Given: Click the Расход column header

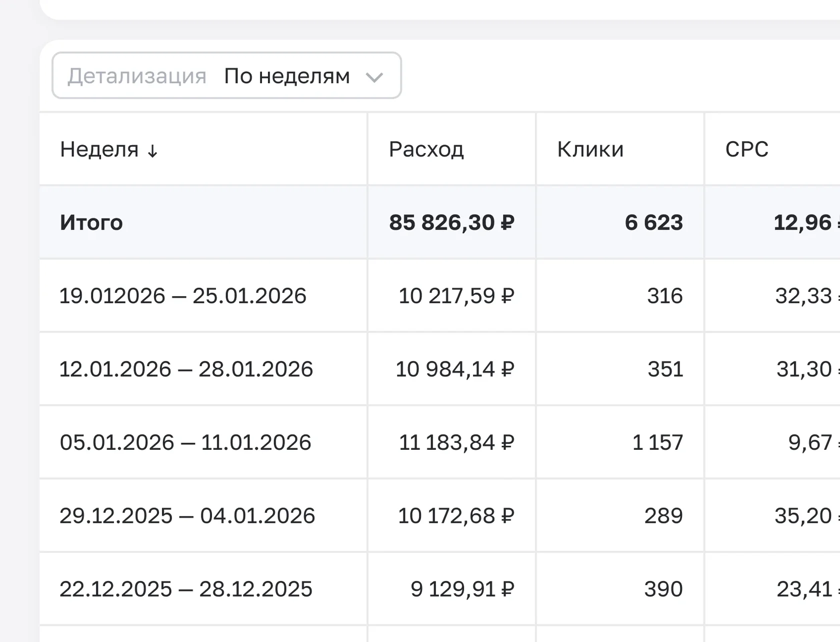Looking at the screenshot, I should click(426, 149).
